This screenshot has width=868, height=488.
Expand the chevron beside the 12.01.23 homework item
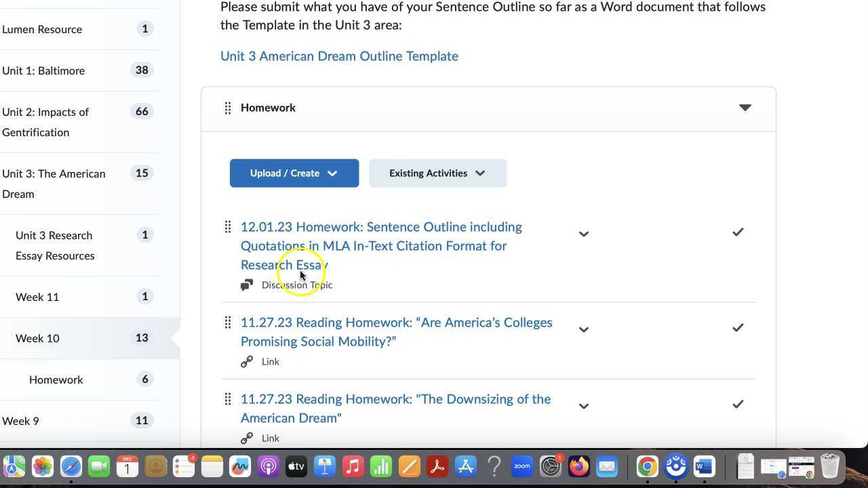(583, 234)
